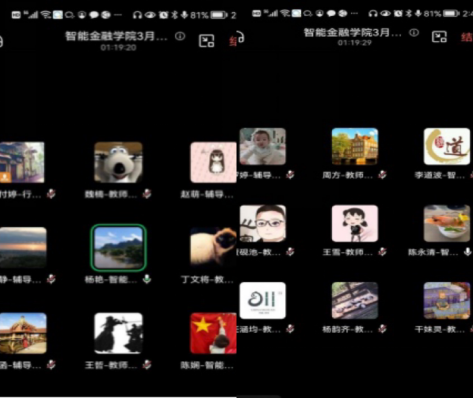This screenshot has width=473, height=398.
Task: Toggle muted mic icon beside 魏楠
Action: [x=147, y=194]
